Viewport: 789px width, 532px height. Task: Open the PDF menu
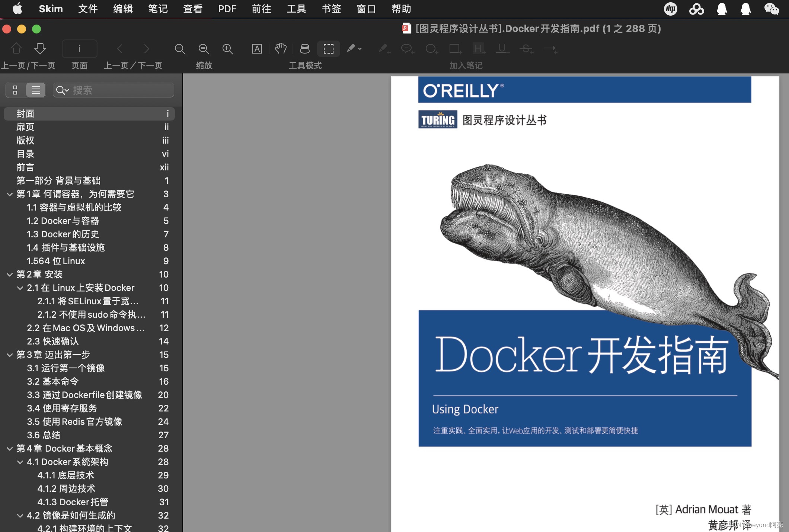(x=227, y=9)
